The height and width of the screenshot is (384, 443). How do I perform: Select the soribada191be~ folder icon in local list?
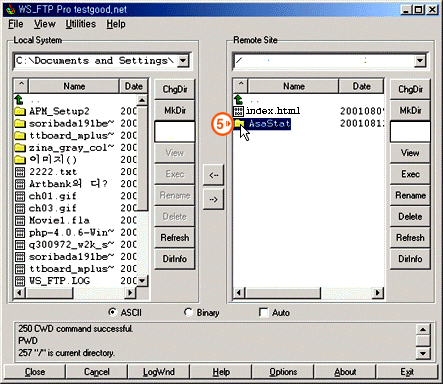20,123
